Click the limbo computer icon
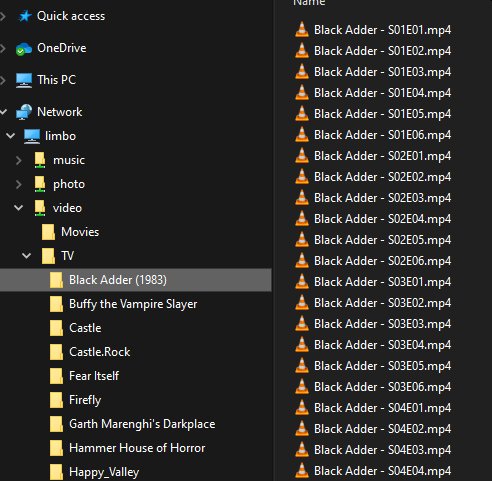Image resolution: width=492 pixels, height=481 pixels. point(32,136)
